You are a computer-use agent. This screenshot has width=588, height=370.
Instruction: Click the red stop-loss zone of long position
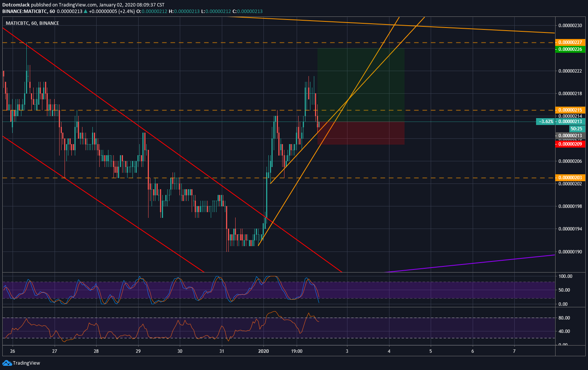[361, 133]
